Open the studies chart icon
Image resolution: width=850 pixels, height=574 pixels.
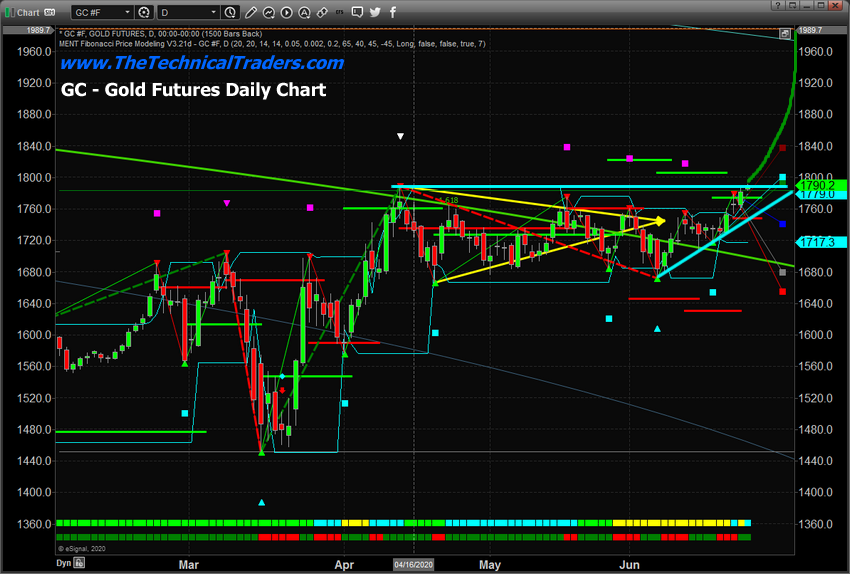coord(268,12)
